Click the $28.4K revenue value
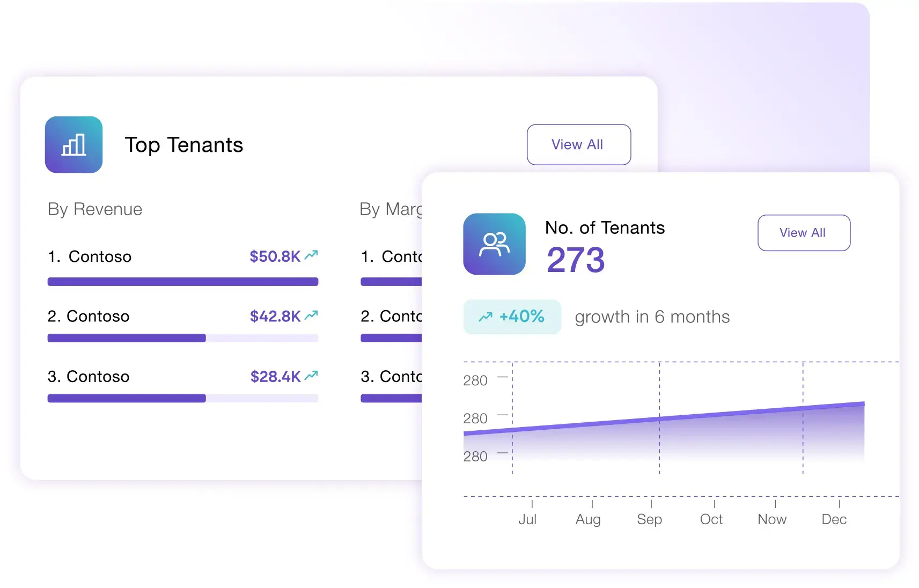The height and width of the screenshot is (588, 919). [275, 377]
